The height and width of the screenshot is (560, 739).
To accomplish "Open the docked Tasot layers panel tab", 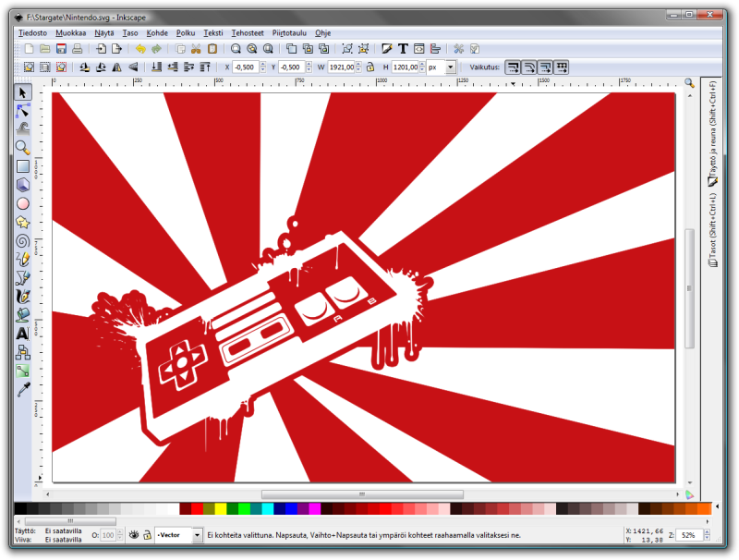I will click(711, 237).
